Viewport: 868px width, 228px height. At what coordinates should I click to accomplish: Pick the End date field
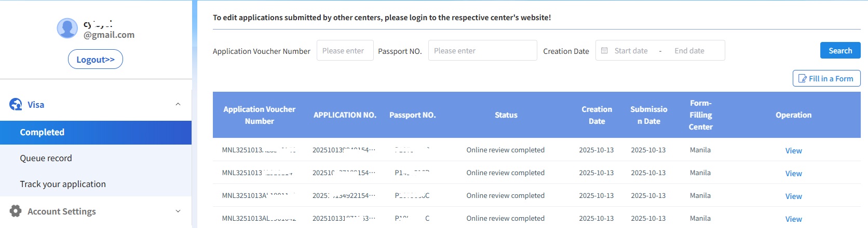[x=689, y=51]
